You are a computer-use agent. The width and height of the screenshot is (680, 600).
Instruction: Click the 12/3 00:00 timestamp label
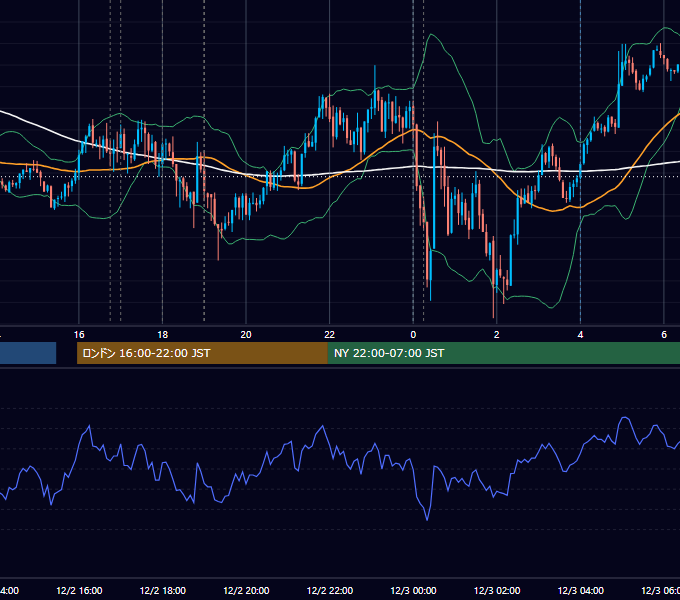(x=413, y=590)
